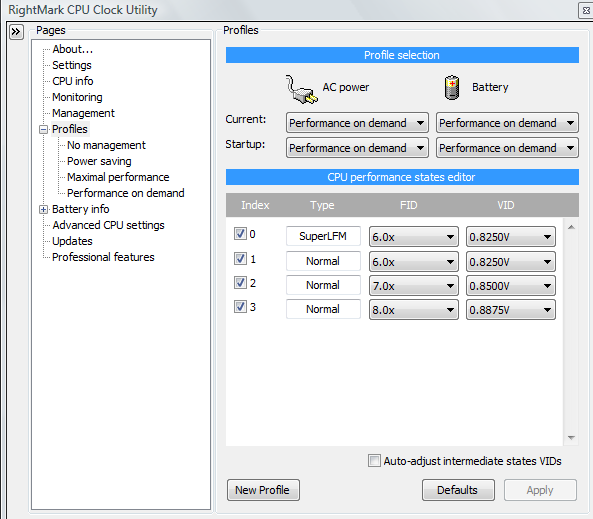Uncheck performance state index 3 checkbox
The image size is (593, 519).
click(240, 306)
